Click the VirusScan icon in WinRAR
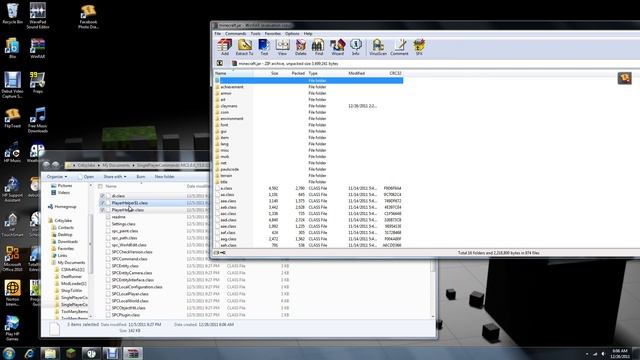The width and height of the screenshot is (640, 360). [x=378, y=47]
